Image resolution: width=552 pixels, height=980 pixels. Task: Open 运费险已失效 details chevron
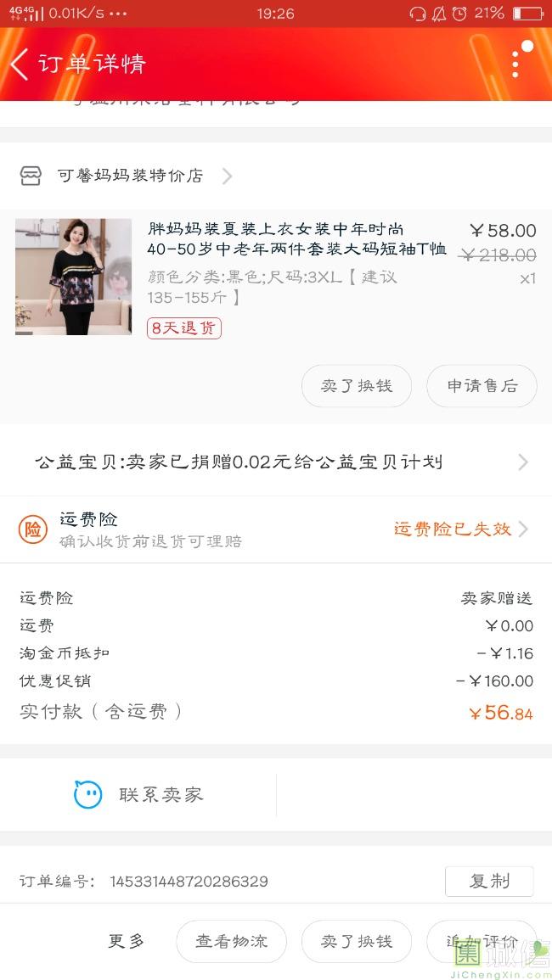pyautogui.click(x=523, y=529)
